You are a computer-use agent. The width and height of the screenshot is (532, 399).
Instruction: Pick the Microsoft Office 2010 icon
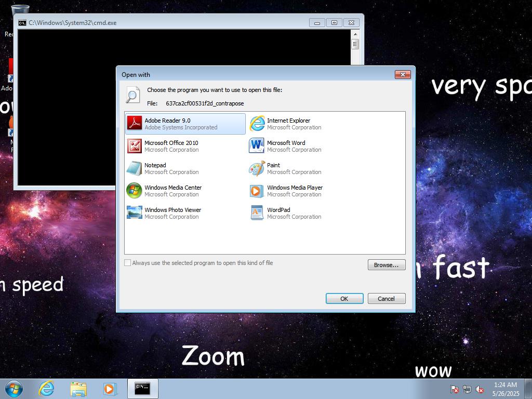tap(135, 146)
